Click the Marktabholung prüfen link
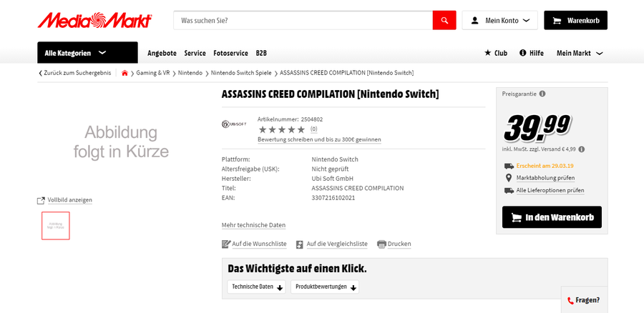 coord(545,178)
